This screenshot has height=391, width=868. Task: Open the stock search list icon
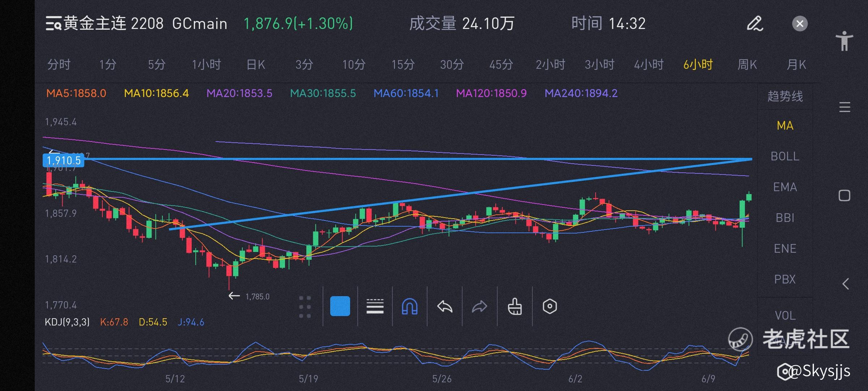point(54,24)
